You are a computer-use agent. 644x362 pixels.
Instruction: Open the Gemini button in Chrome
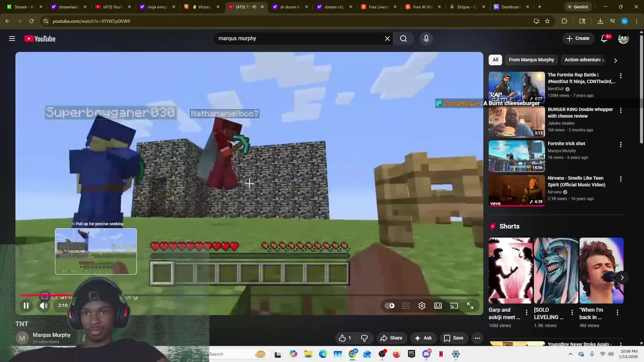pos(577,7)
